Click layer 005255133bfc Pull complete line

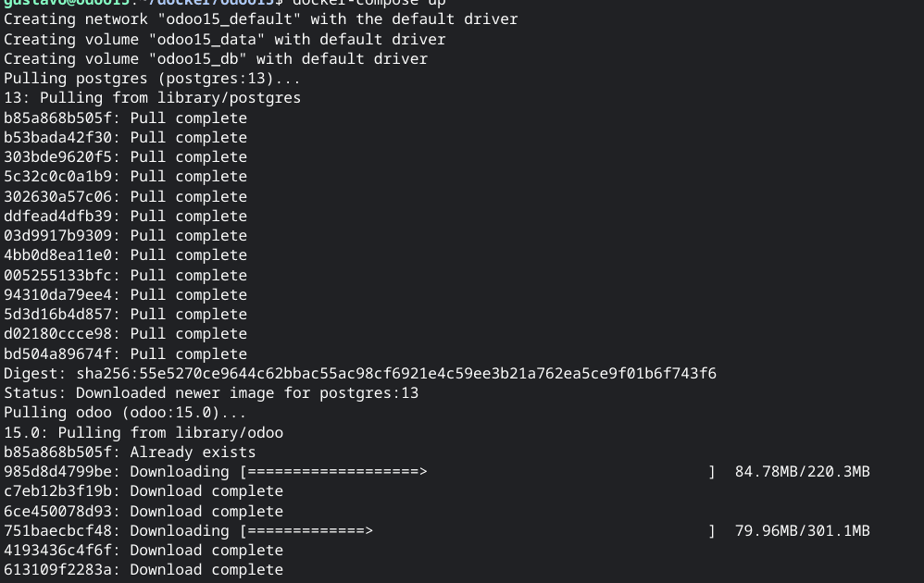(126, 276)
